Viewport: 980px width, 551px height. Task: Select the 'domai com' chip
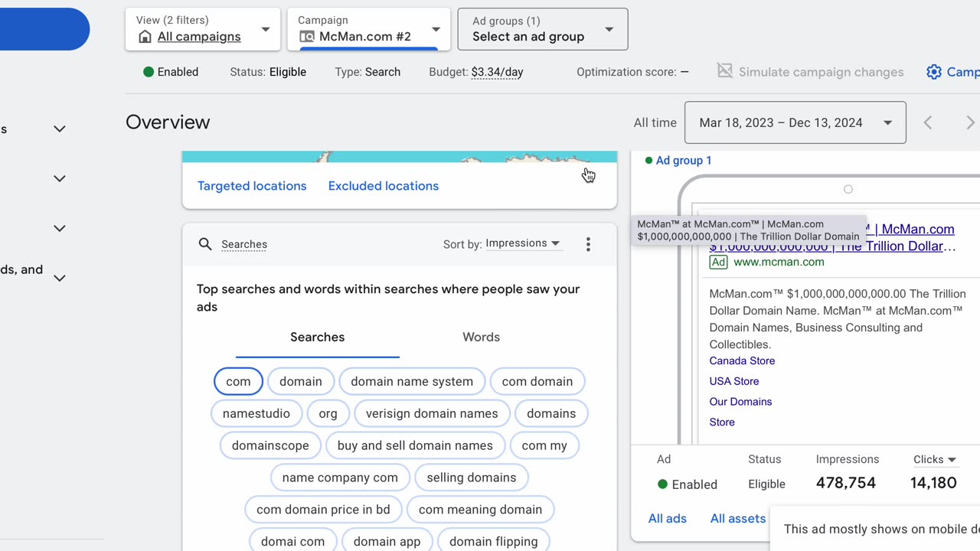click(292, 541)
